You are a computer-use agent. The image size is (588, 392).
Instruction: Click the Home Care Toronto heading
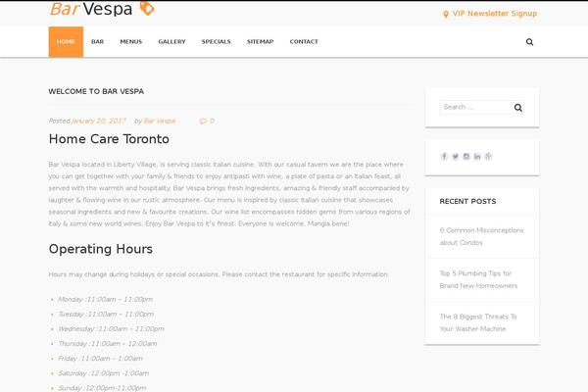109,139
